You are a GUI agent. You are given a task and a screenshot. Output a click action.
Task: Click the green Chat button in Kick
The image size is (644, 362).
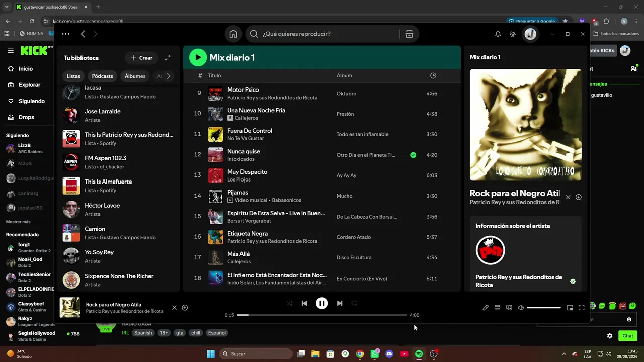[628, 336]
